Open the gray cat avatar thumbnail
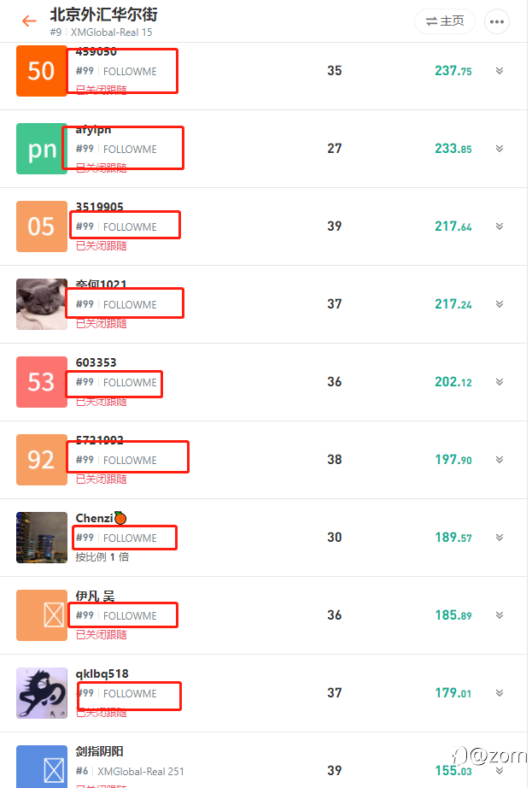The width and height of the screenshot is (532, 788). pyautogui.click(x=41, y=304)
